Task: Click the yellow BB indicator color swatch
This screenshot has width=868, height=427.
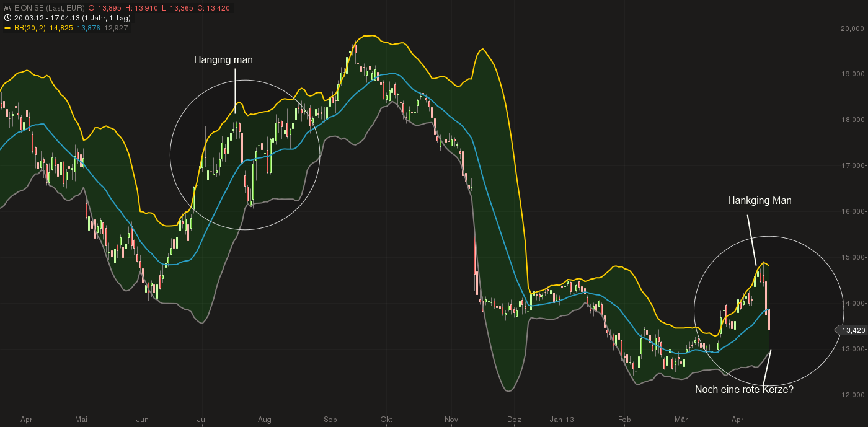Action: coord(7,28)
